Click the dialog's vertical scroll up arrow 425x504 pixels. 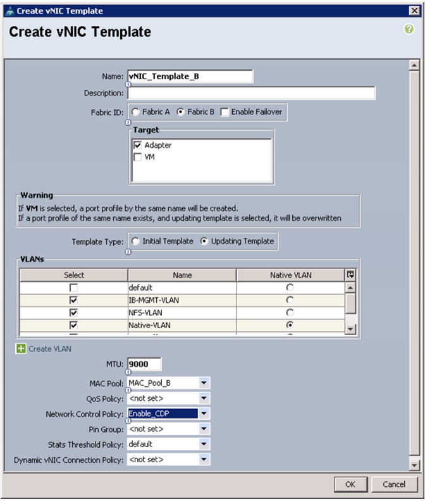pos(414,65)
